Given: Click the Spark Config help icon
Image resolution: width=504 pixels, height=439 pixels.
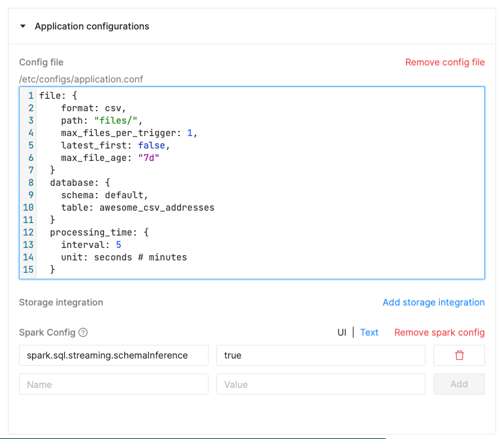Looking at the screenshot, I should [83, 332].
